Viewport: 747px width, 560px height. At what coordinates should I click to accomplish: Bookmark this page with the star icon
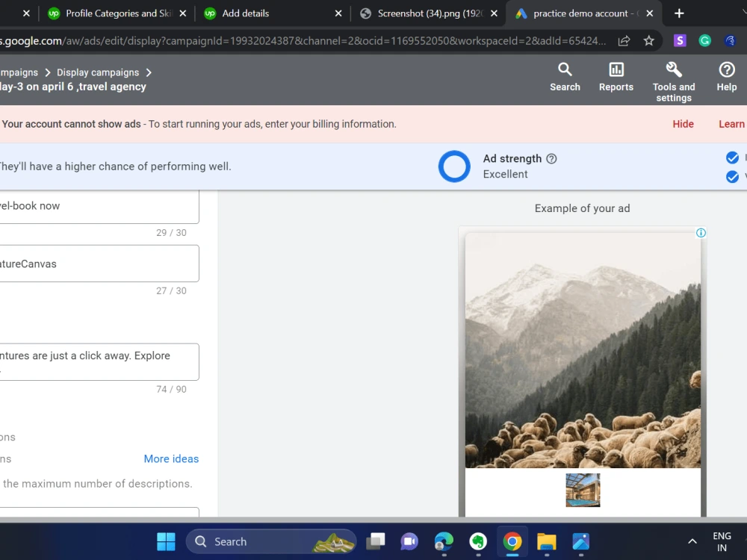[x=649, y=41]
